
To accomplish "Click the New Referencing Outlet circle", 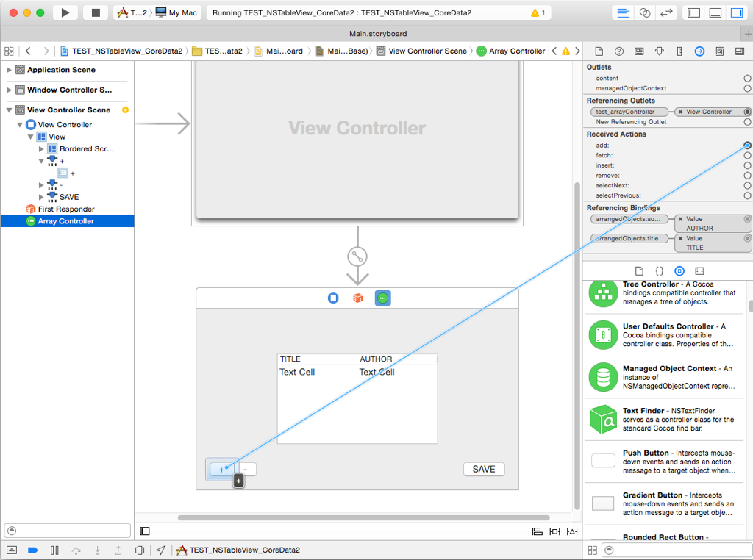I will pos(747,122).
